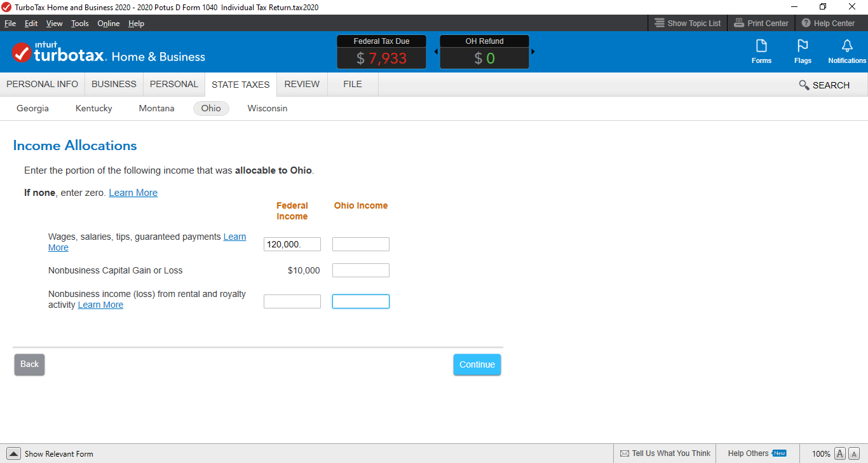Switch to the PERSONAL tab
The image size is (868, 463).
tap(174, 84)
